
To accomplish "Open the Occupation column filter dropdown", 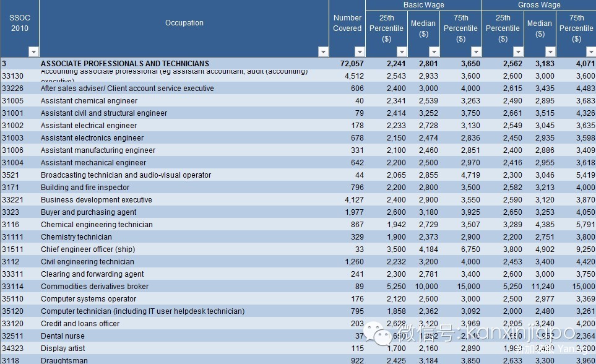I will click(323, 52).
